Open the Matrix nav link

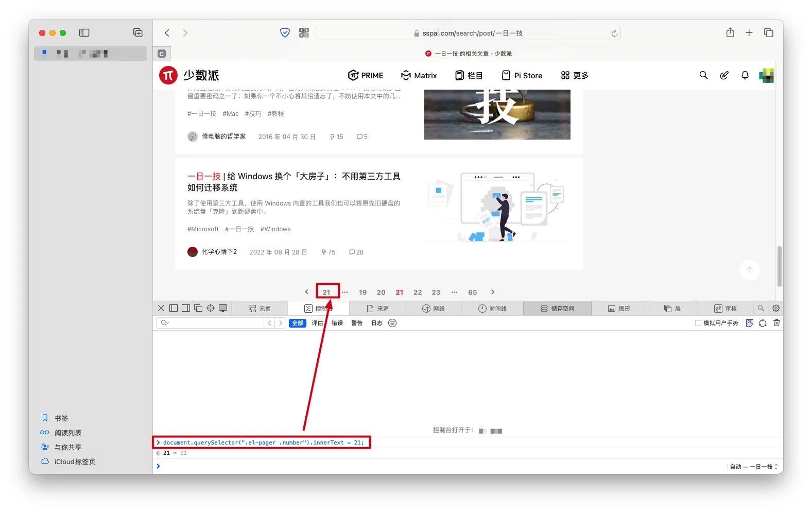419,75
